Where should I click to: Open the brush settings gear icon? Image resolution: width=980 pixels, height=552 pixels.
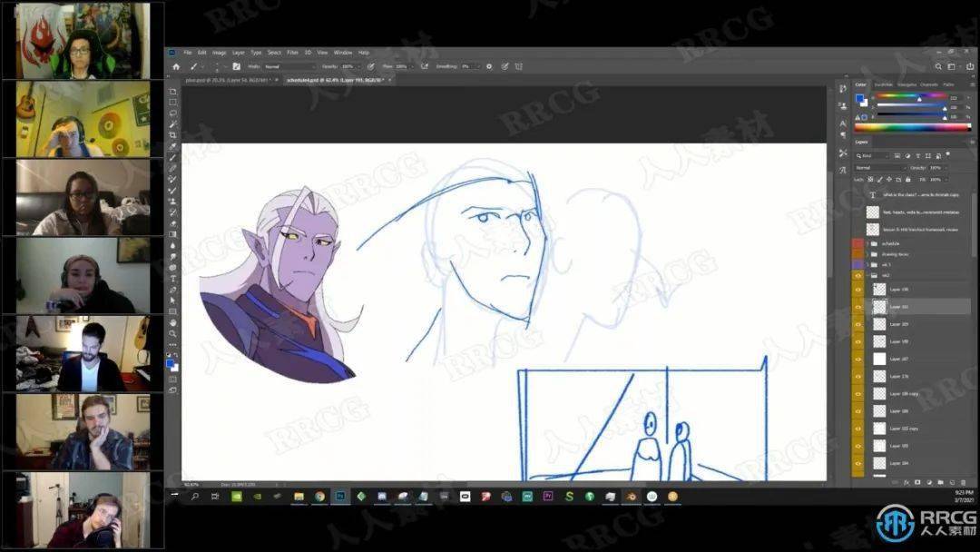point(489,66)
